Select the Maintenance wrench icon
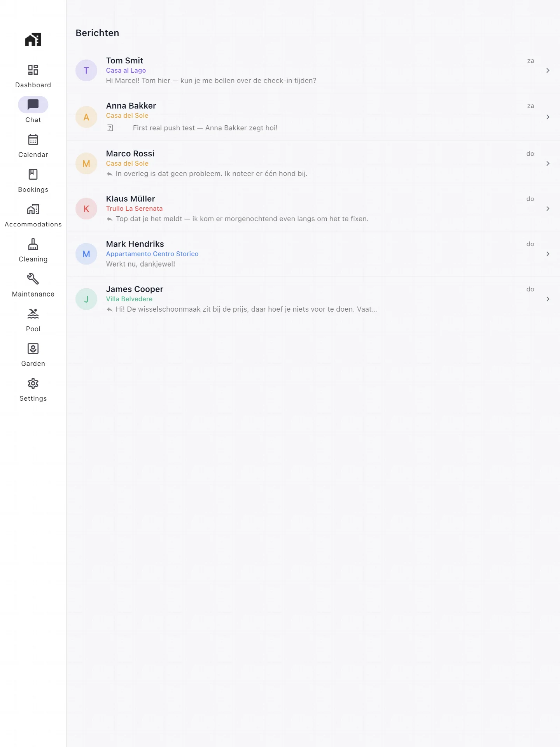This screenshot has height=747, width=560. coord(33,279)
